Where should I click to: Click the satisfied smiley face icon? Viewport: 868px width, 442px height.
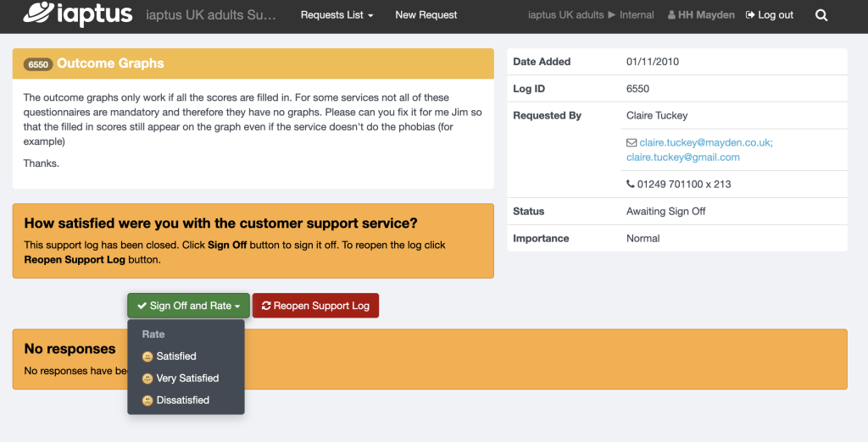147,357
